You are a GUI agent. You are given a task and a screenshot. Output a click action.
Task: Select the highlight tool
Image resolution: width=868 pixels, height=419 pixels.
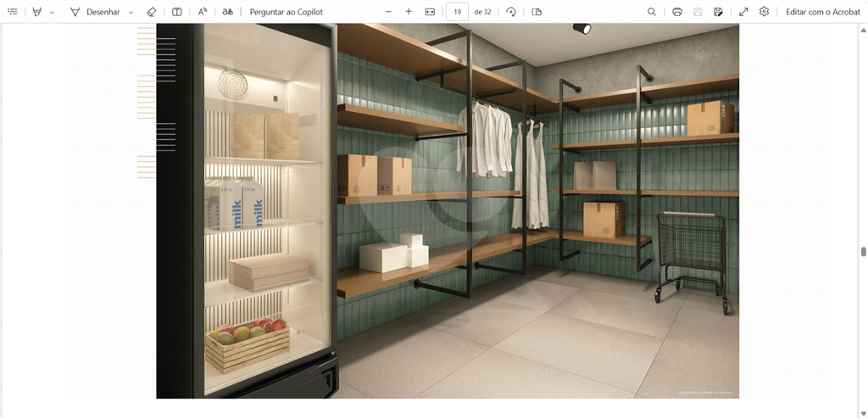point(37,12)
